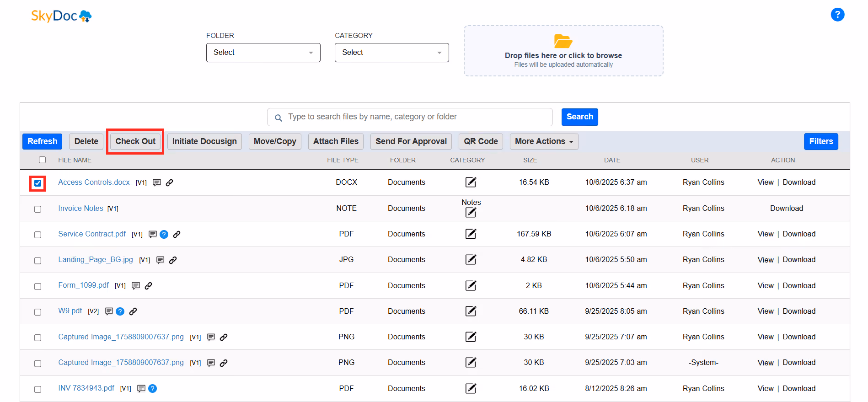Image resolution: width=868 pixels, height=402 pixels.
Task: Edit category icon for Landing_Page_BG.jpg row
Action: tap(471, 260)
